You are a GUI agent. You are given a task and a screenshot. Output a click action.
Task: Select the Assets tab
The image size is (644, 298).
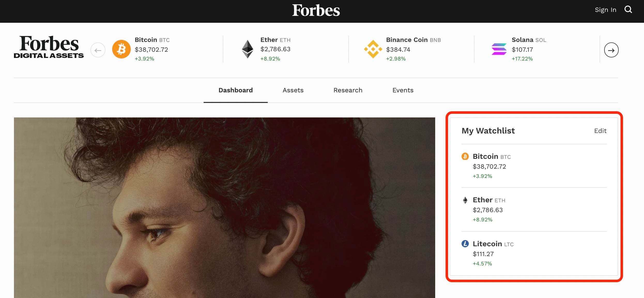coord(293,90)
